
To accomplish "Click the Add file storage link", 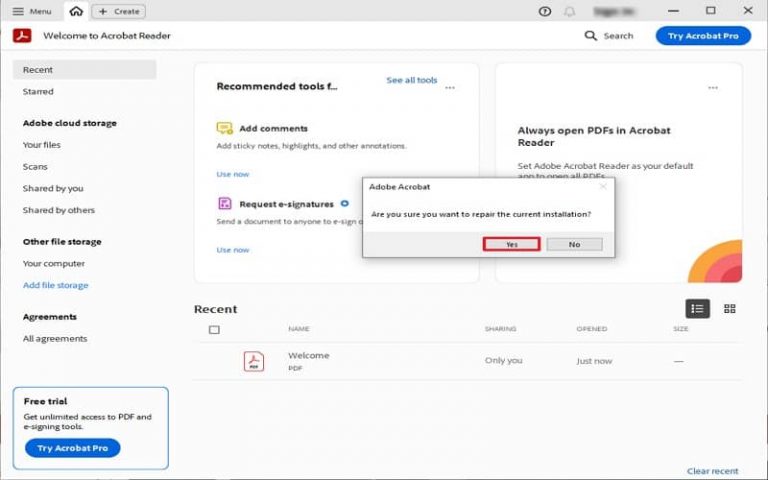I will coord(56,285).
